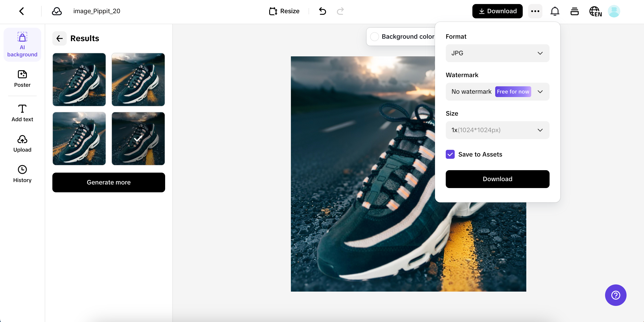Click the cloud save status icon
Screen dimensions: 644x322
coord(57,11)
